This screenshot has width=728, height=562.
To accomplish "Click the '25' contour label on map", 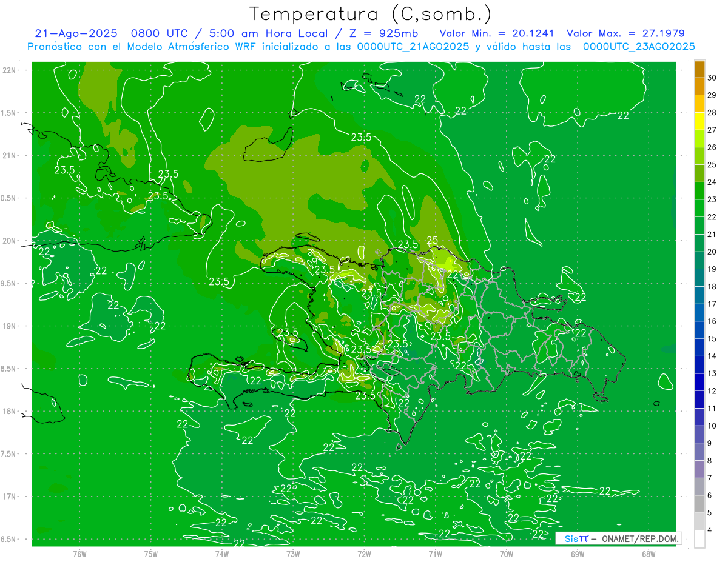I will point(433,241).
